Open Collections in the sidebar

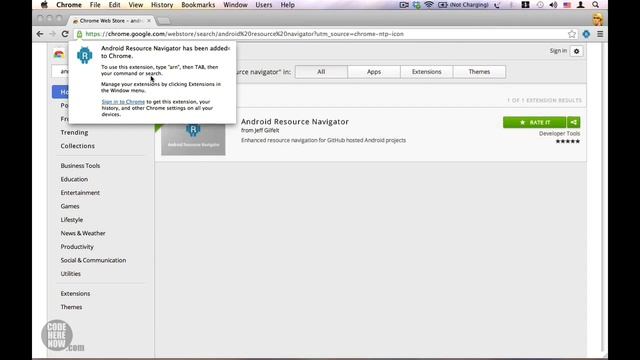click(78, 146)
